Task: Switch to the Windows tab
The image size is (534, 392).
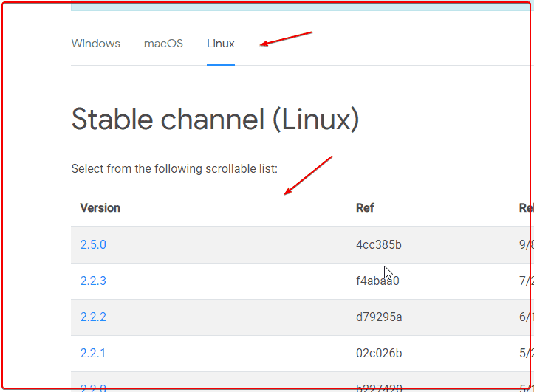Action: pyautogui.click(x=96, y=44)
